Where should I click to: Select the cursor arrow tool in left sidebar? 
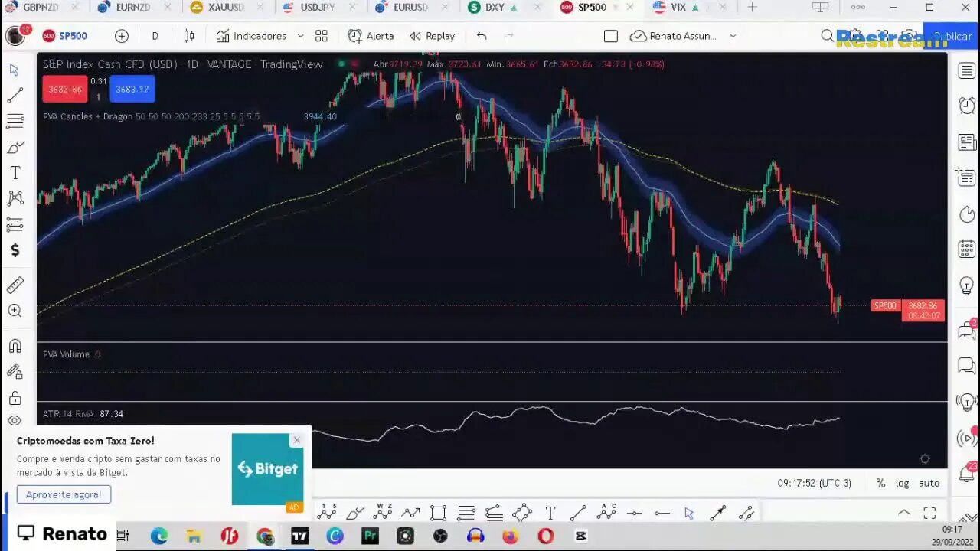pyautogui.click(x=15, y=70)
